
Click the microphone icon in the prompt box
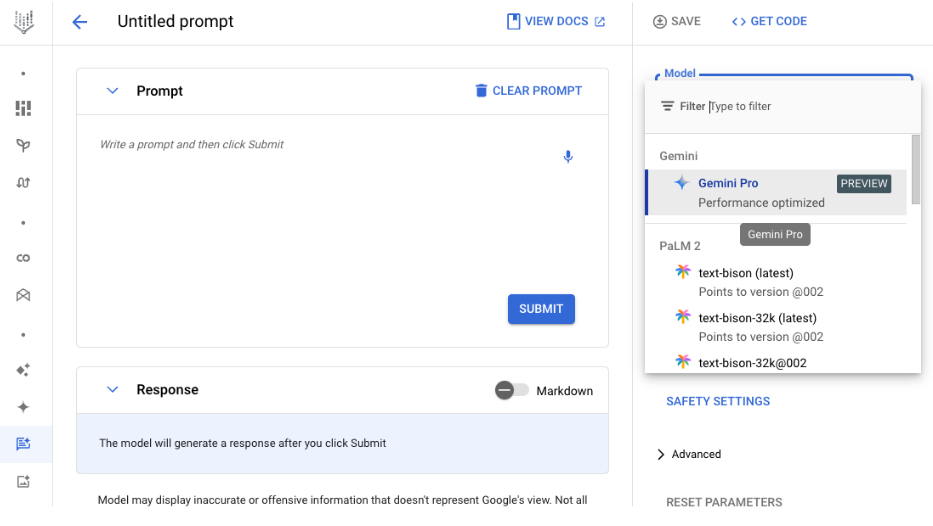568,156
